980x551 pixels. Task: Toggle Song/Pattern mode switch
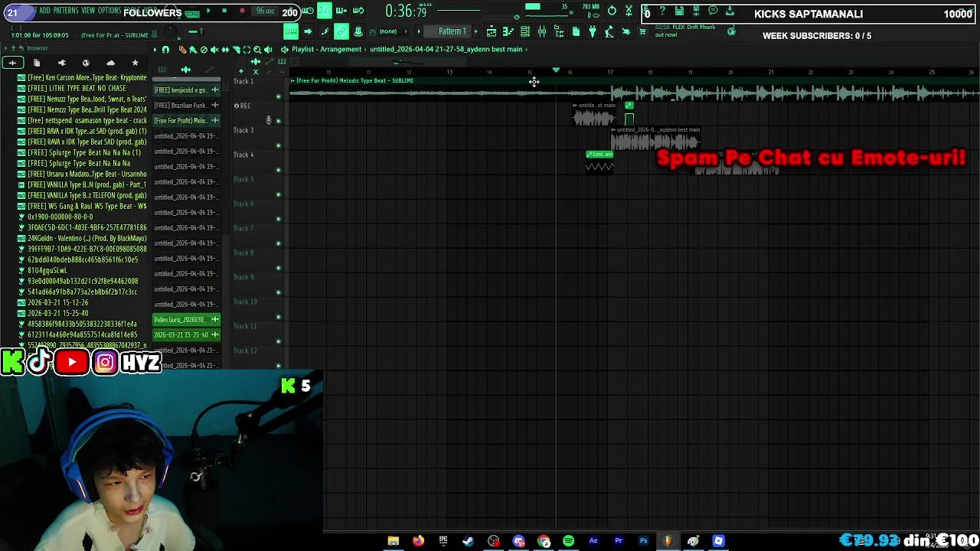(192, 13)
